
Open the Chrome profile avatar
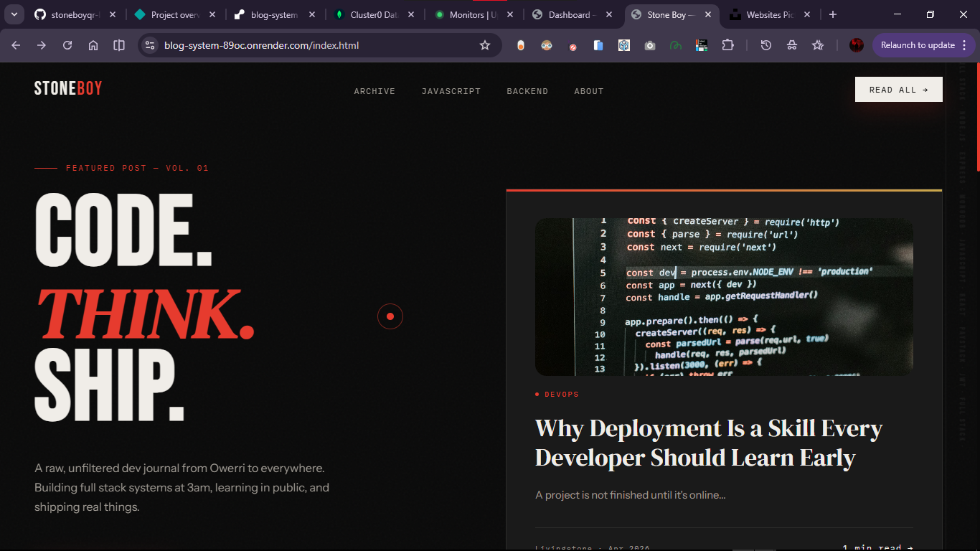(x=856, y=44)
